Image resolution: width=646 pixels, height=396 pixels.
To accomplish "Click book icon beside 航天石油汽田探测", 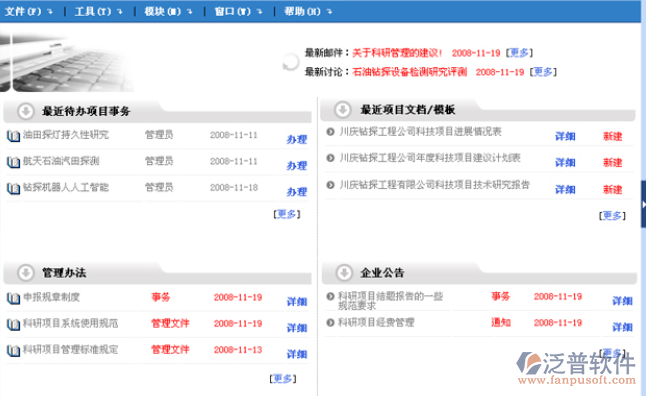I will click(x=13, y=162).
